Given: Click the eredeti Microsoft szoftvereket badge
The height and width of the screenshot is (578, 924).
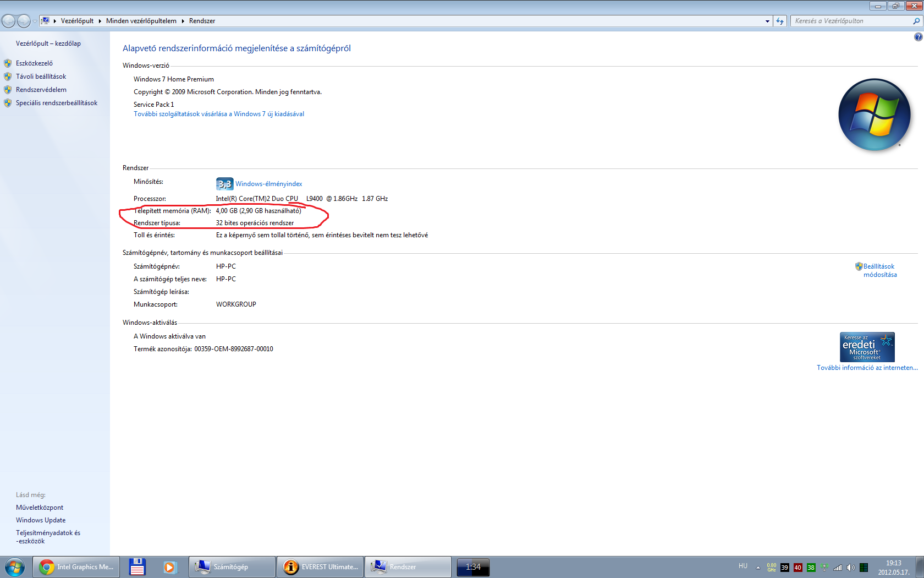Looking at the screenshot, I should 867,347.
